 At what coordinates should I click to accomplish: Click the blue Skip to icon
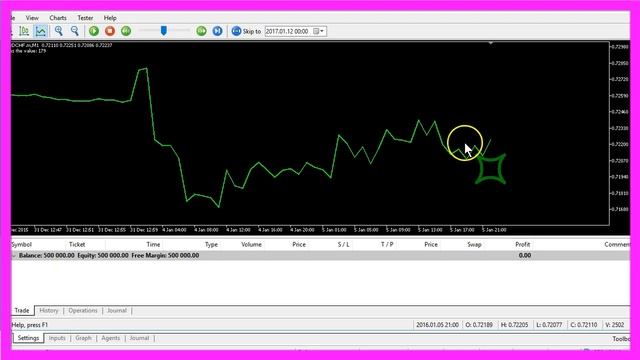[236, 31]
